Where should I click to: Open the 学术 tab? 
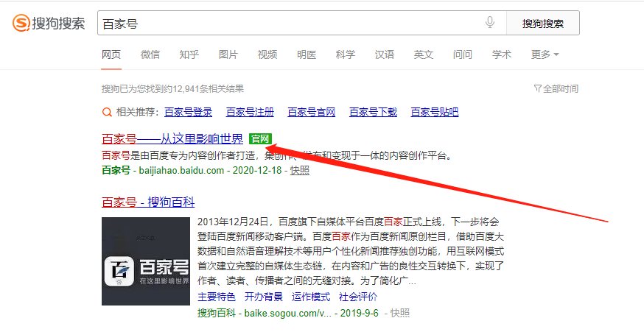[502, 54]
